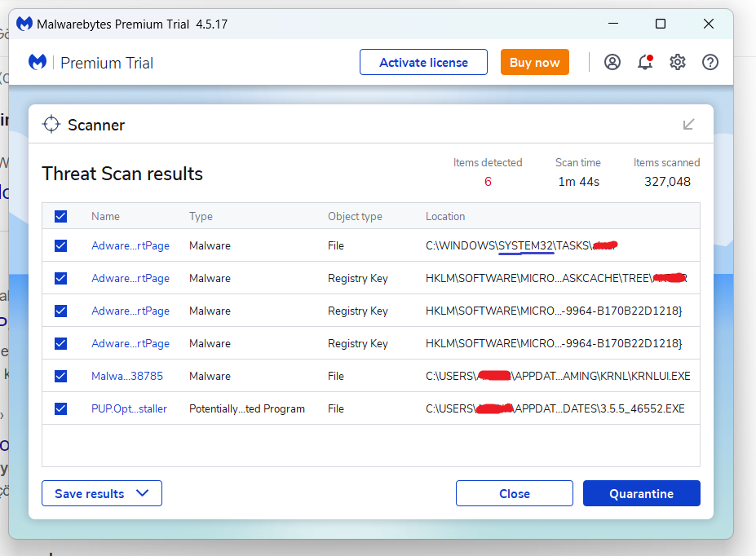Click the scan time value 1m 44s
The width and height of the screenshot is (756, 556).
coord(578,182)
